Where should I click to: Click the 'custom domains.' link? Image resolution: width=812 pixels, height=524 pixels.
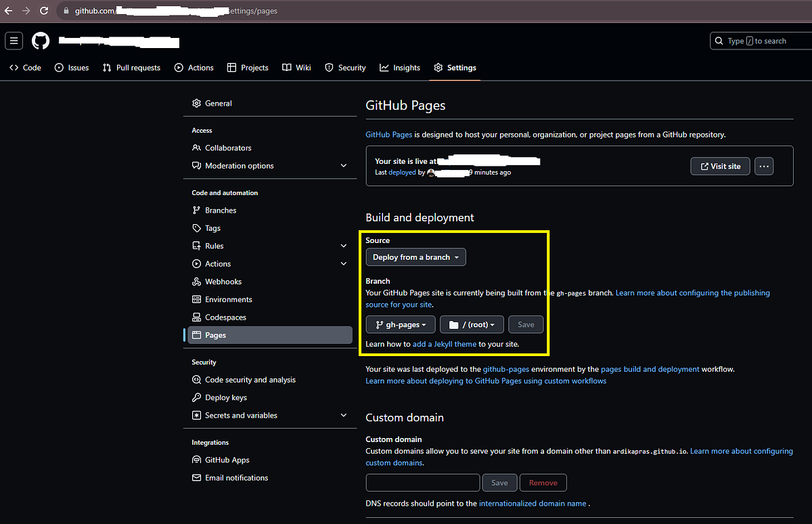point(394,463)
